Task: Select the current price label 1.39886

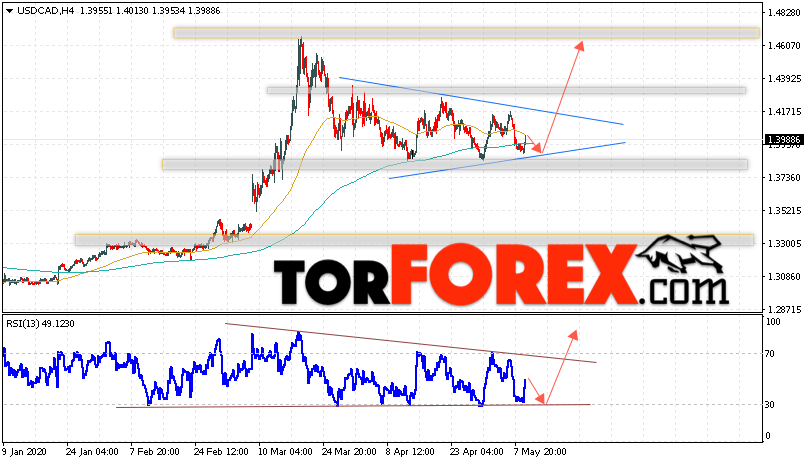Action: [783, 140]
